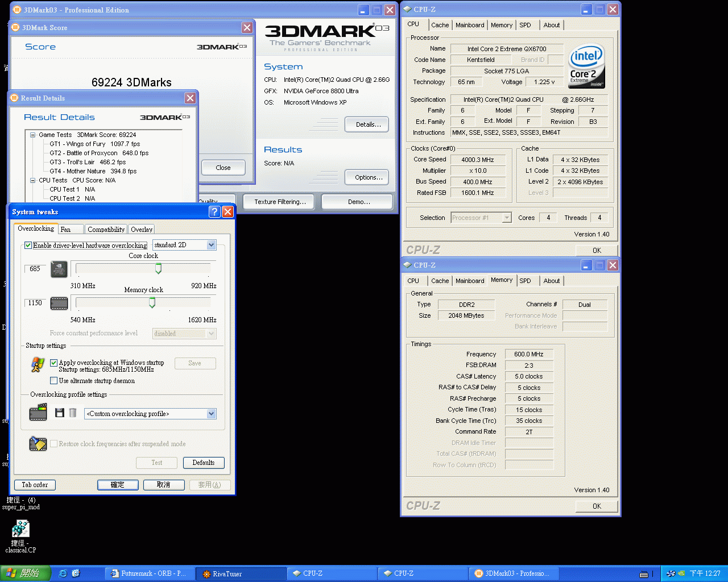Enable Use alternate startup daemon
728x582 pixels.
(x=53, y=381)
